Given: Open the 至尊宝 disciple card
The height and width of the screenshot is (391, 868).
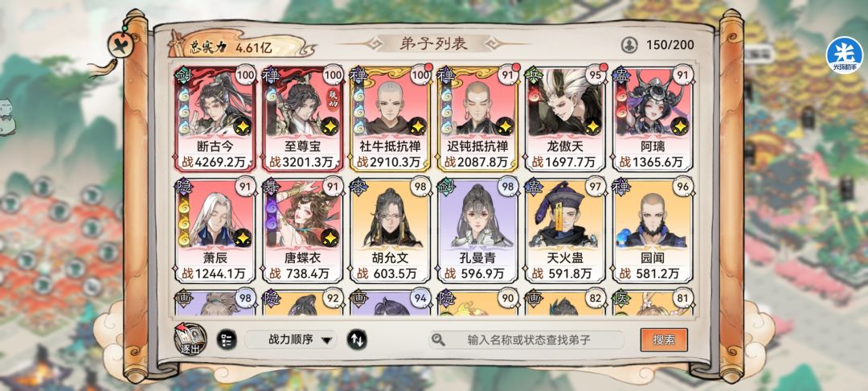Looking at the screenshot, I should coord(302,120).
